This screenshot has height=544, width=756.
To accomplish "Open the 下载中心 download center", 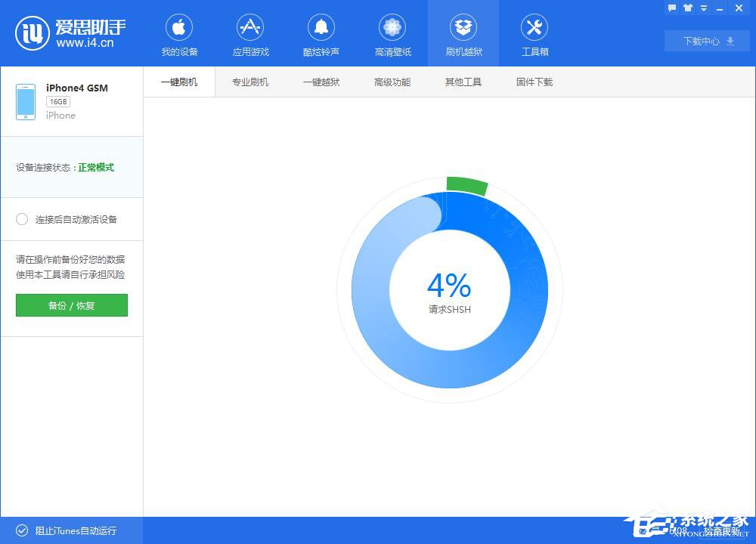I will click(x=706, y=42).
